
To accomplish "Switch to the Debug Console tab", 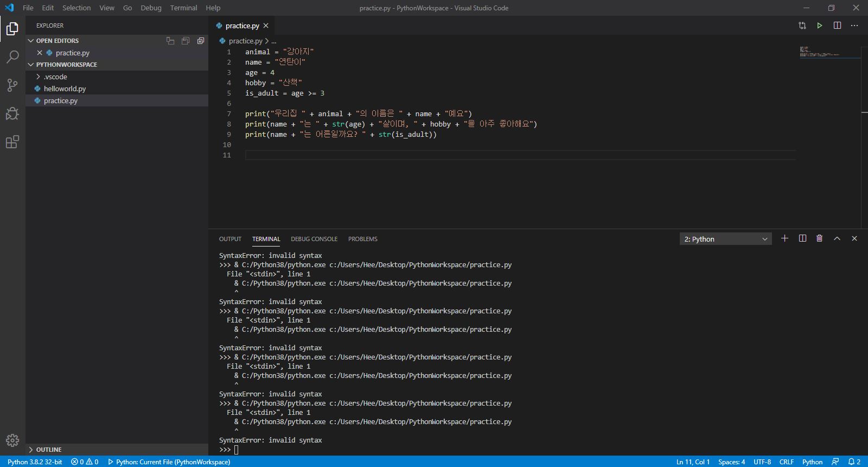I will pos(314,239).
